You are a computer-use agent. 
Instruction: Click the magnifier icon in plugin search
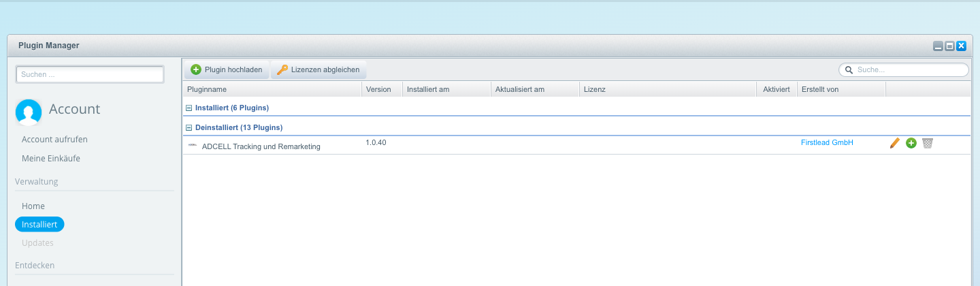click(849, 69)
